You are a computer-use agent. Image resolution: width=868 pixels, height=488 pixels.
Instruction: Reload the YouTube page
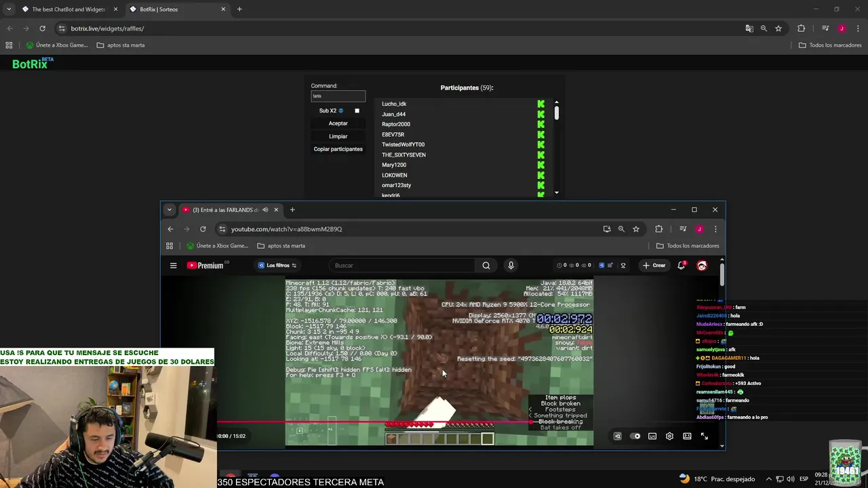[203, 229]
